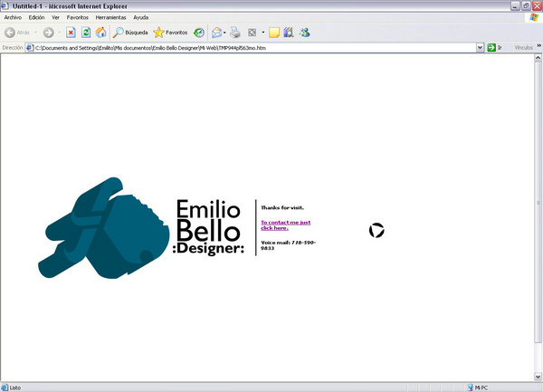Click the ':Designer:' heading text
543x392 pixels.
click(x=208, y=248)
